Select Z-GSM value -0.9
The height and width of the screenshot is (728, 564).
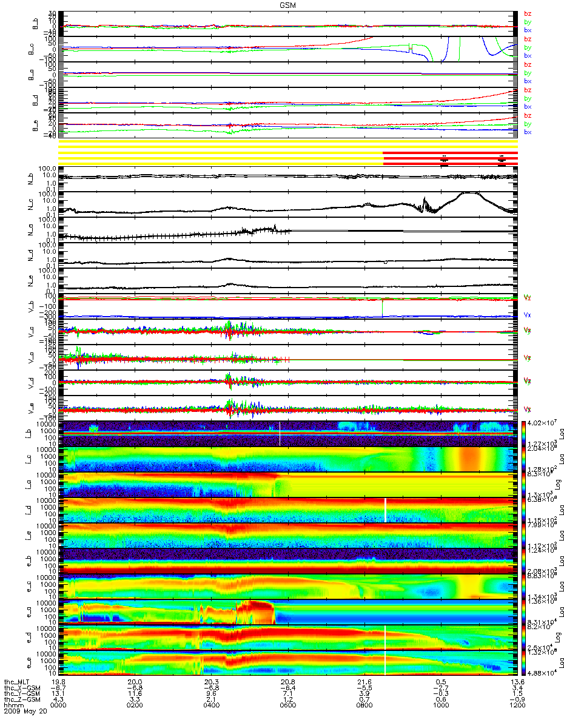click(517, 700)
